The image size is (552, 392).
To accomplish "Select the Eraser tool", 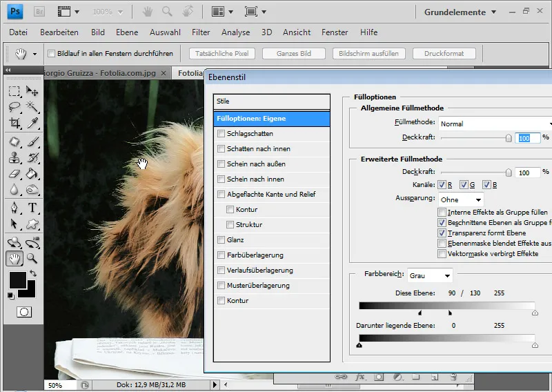I will [14, 173].
